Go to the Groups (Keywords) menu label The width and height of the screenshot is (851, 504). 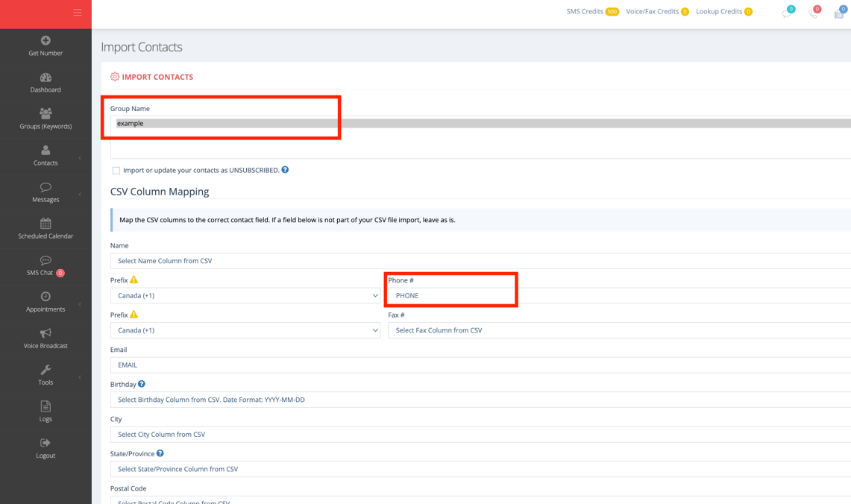coord(45,127)
